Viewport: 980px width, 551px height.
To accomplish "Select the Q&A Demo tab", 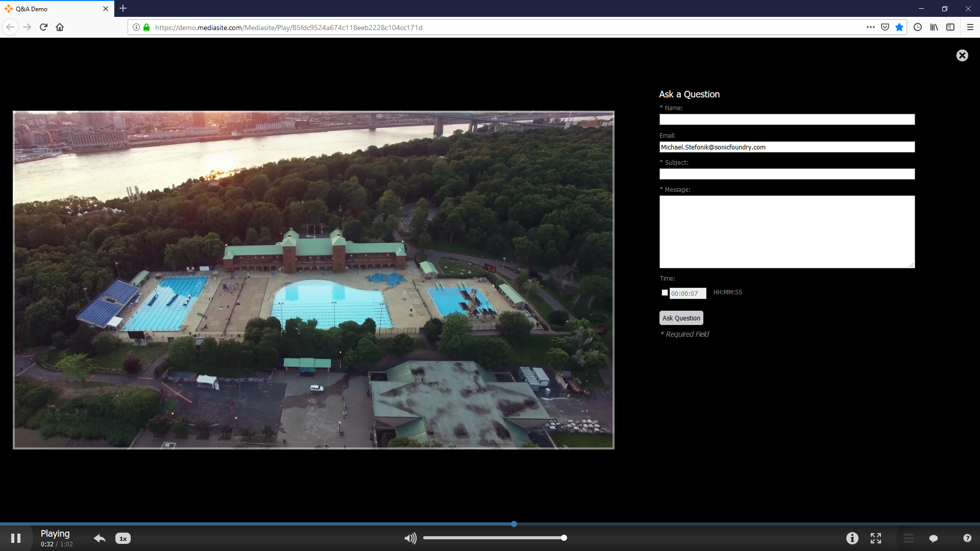I will [56, 9].
